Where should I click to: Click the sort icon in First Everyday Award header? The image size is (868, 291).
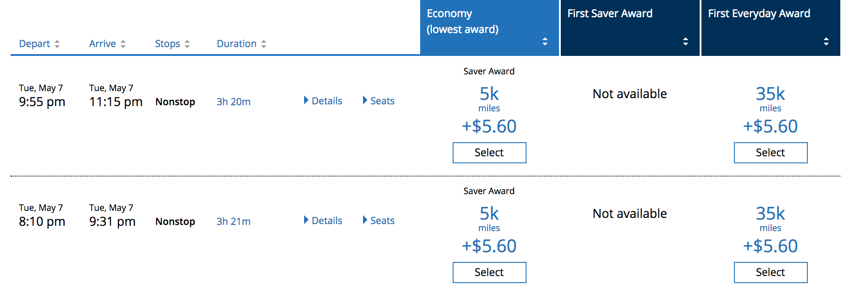[826, 41]
